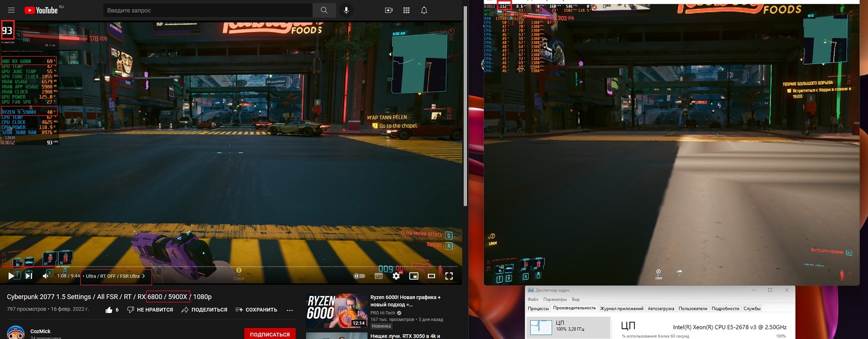Enable theater mode view
The width and height of the screenshot is (868, 339).
[431, 276]
